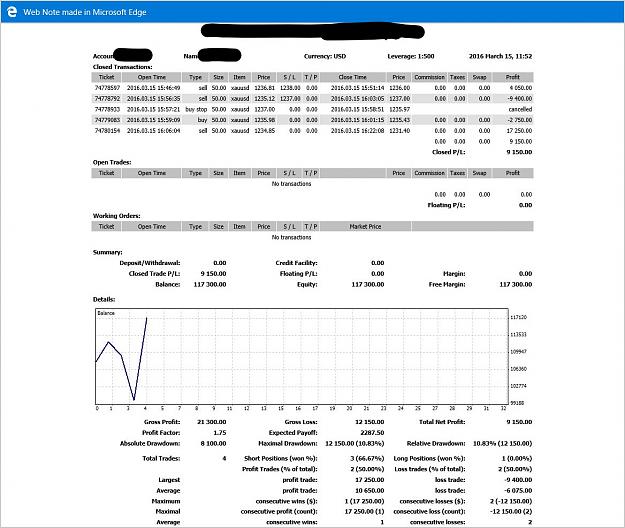Click 'Profit Trades (% of total):' label
Viewport: 625px width, 528px height.
click(x=279, y=469)
